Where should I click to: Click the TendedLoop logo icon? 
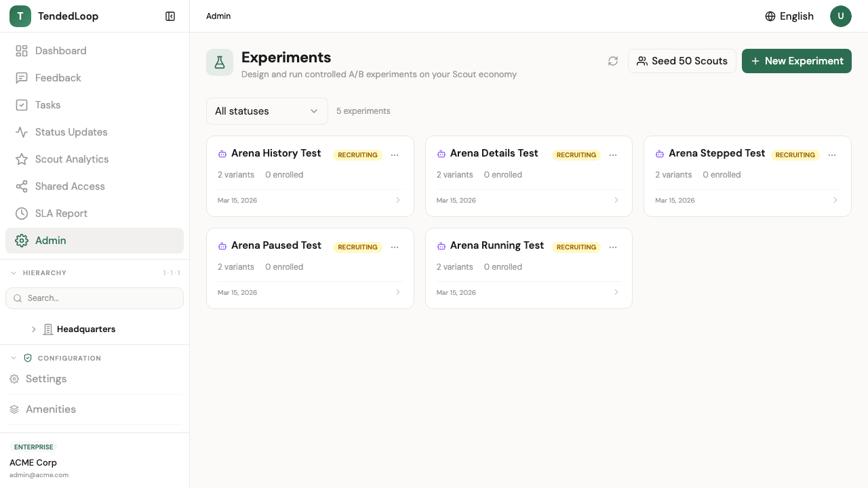click(20, 16)
